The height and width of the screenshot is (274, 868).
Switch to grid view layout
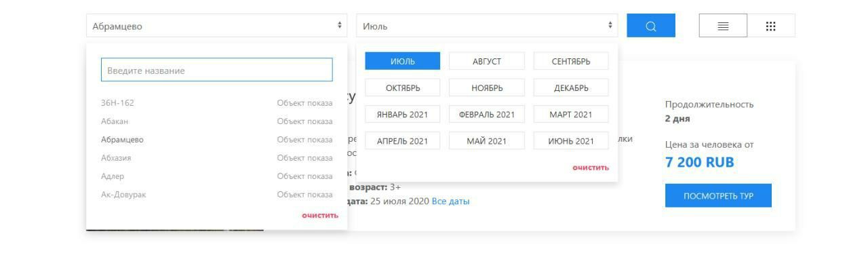coord(771,26)
